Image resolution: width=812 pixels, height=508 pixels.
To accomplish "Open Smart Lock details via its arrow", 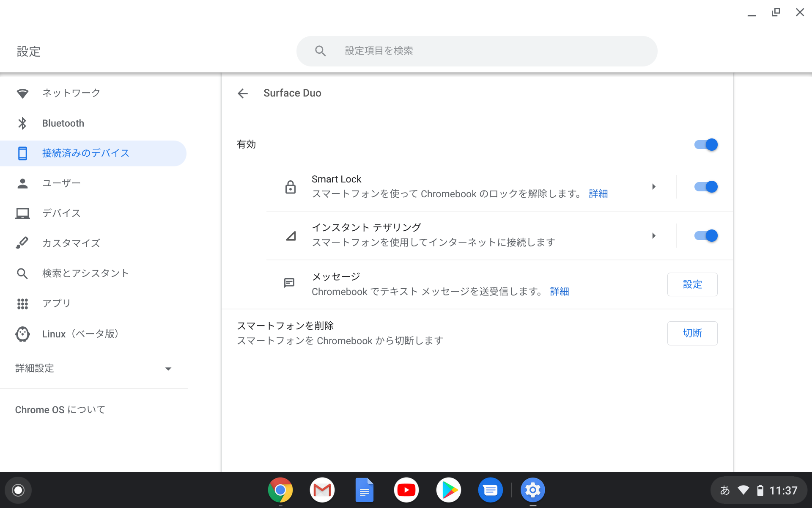I will point(654,186).
